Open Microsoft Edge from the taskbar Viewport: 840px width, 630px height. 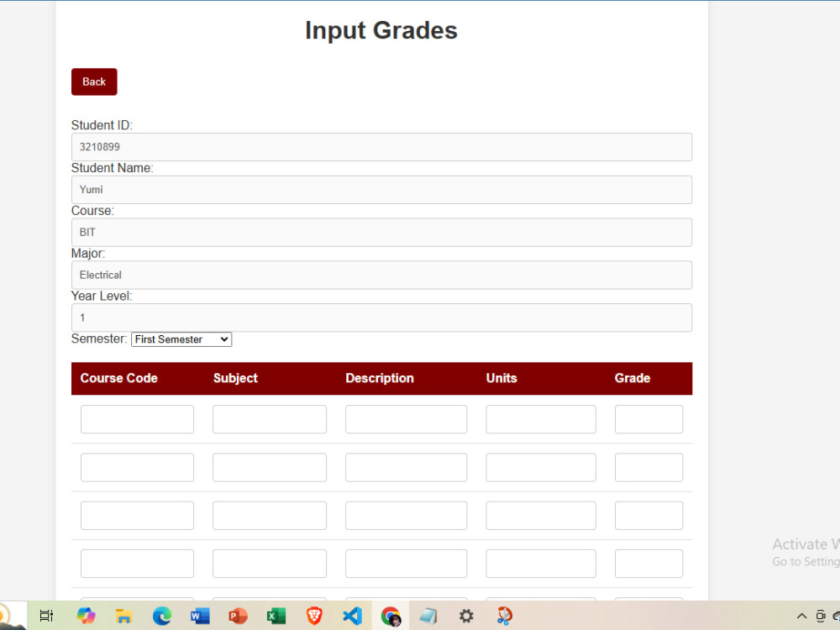pyautogui.click(x=162, y=616)
